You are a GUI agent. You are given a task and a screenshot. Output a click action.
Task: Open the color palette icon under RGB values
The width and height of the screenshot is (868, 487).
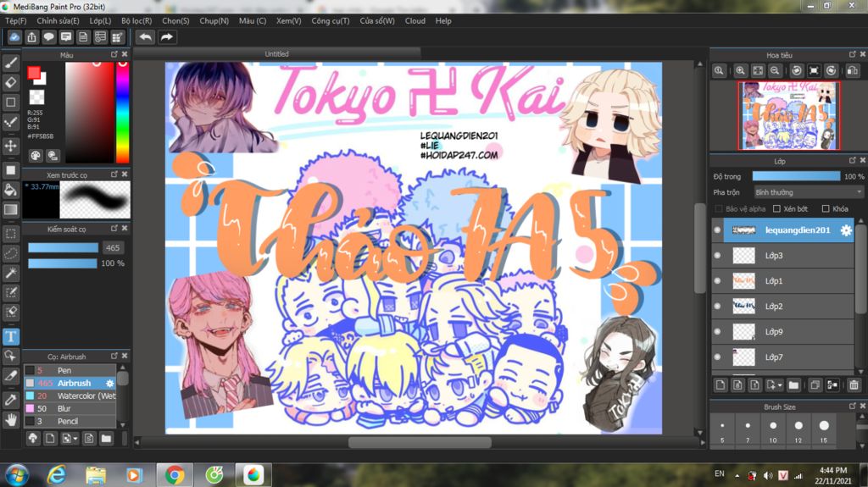36,156
